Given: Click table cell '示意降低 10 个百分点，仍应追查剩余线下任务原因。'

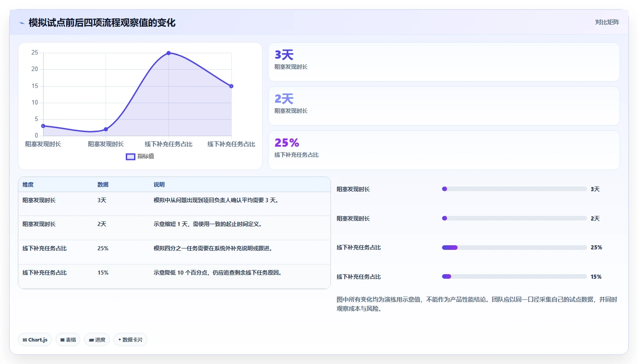Looking at the screenshot, I should point(218,273).
